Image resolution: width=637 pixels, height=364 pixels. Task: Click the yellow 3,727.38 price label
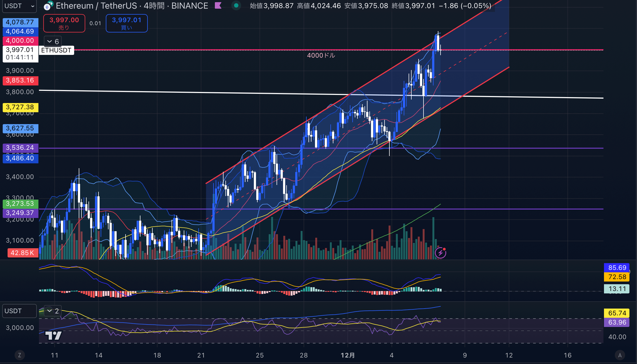tap(20, 107)
